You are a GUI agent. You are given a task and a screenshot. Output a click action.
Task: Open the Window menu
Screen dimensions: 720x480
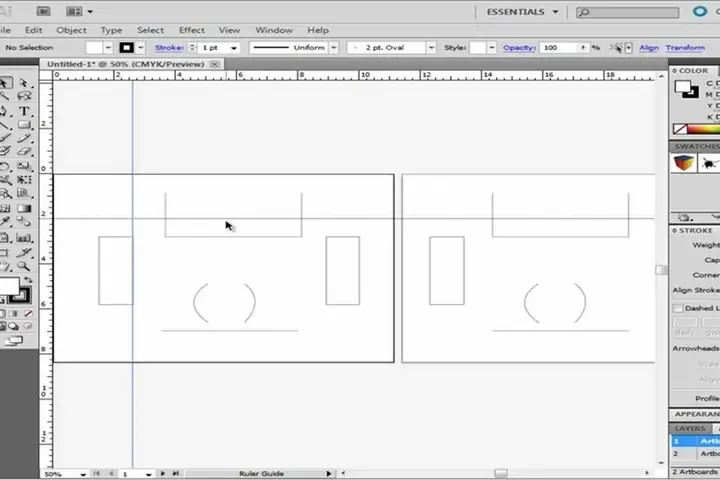274,30
